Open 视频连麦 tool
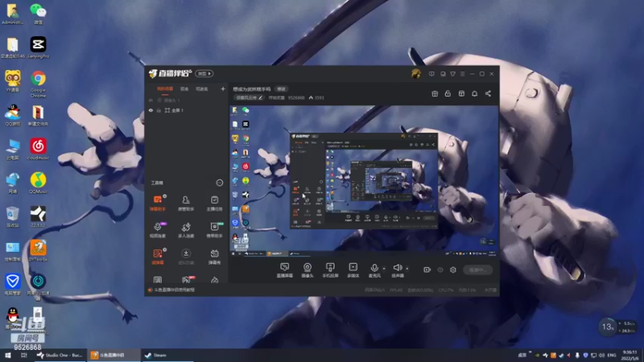This screenshot has height=362, width=644. [158, 230]
